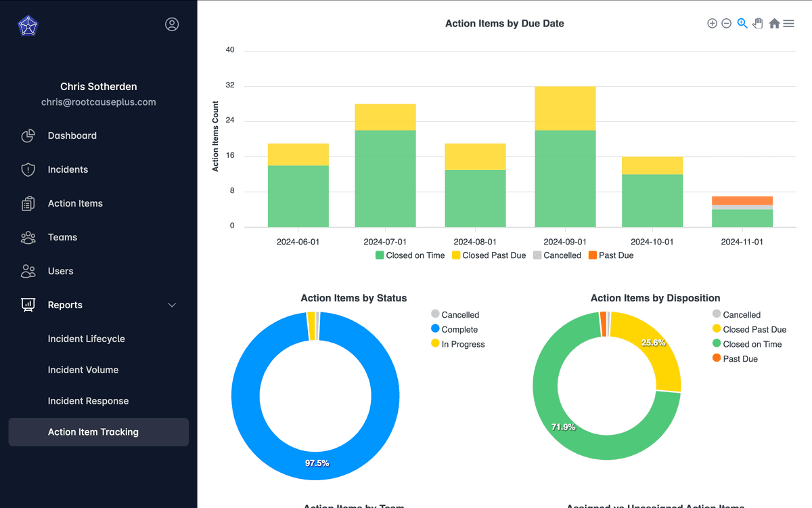Open the user profile avatar icon

(172, 24)
